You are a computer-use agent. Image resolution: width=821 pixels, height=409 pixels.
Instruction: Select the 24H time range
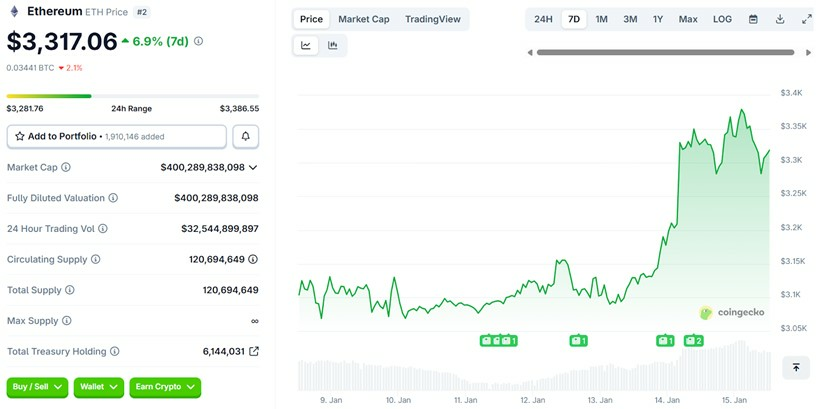pos(543,19)
